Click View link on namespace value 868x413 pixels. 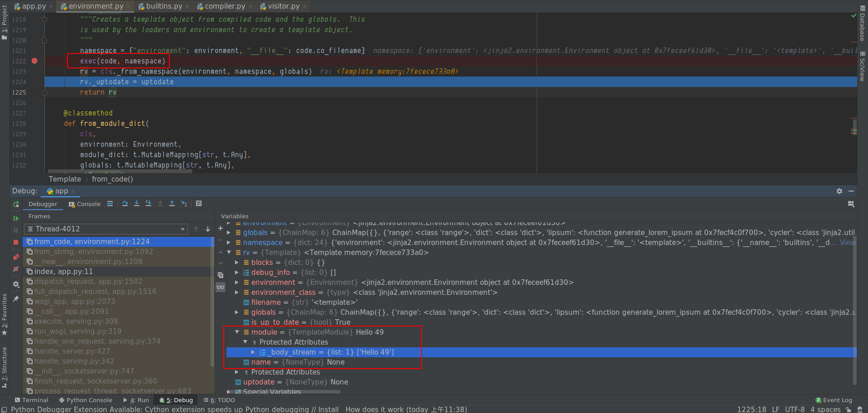click(x=847, y=242)
